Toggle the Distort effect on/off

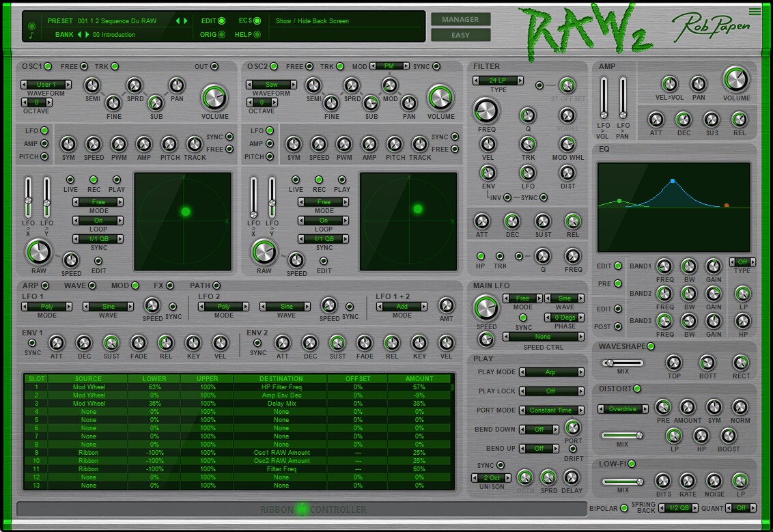tap(637, 389)
